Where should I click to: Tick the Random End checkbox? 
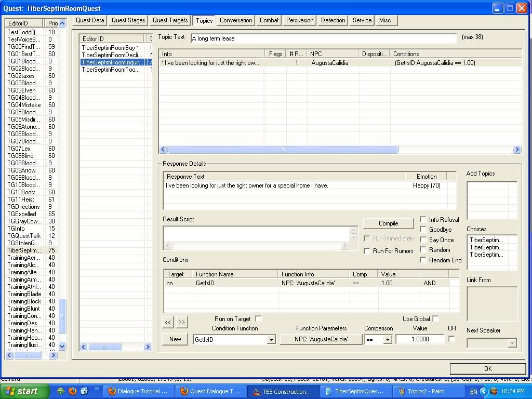[423, 260]
